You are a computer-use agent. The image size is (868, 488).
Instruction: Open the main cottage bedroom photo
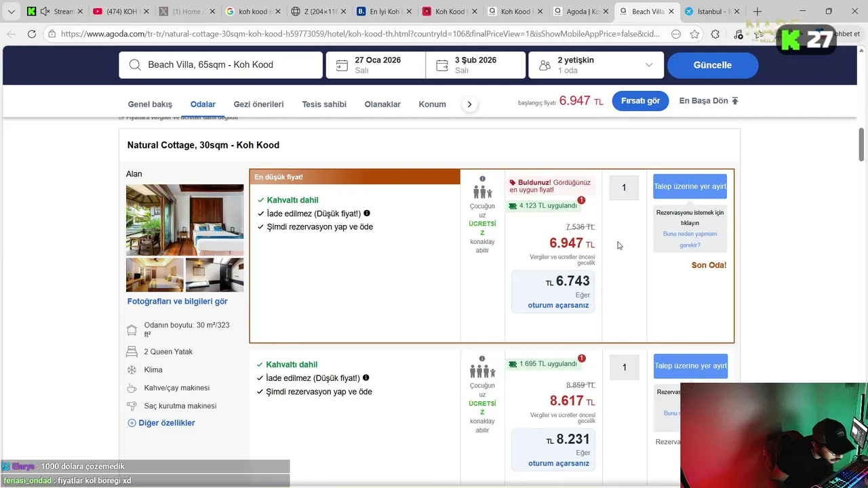pos(184,220)
